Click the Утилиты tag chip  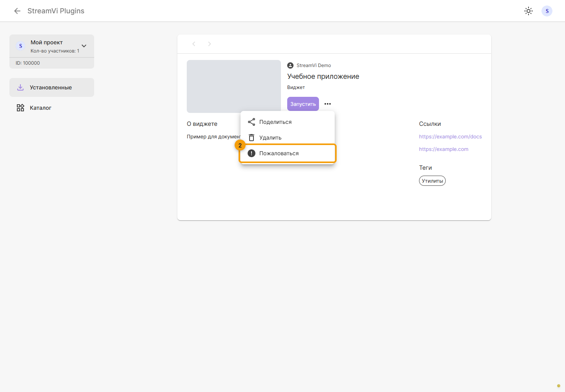coord(432,181)
